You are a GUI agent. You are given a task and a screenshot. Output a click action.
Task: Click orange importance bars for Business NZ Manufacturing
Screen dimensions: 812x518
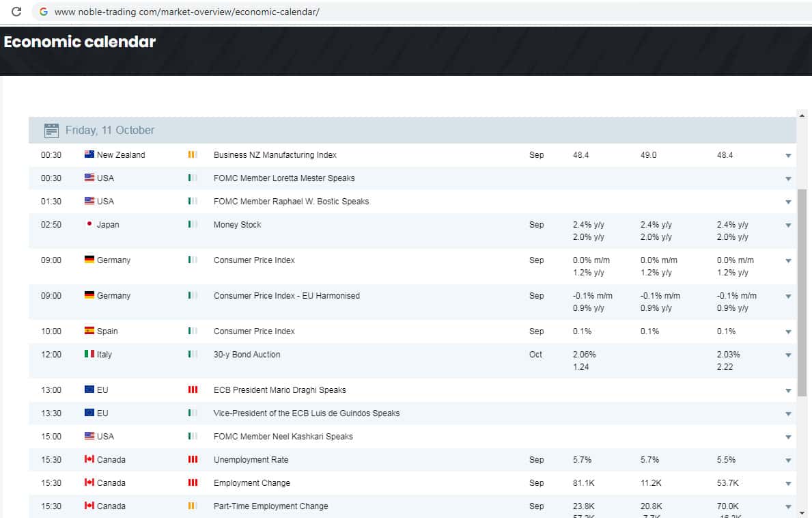click(193, 155)
